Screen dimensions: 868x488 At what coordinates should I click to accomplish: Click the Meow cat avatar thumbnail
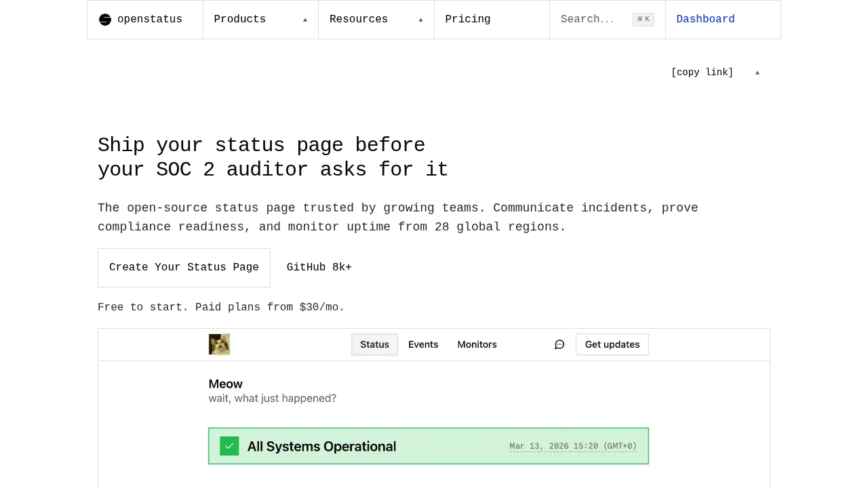click(219, 344)
